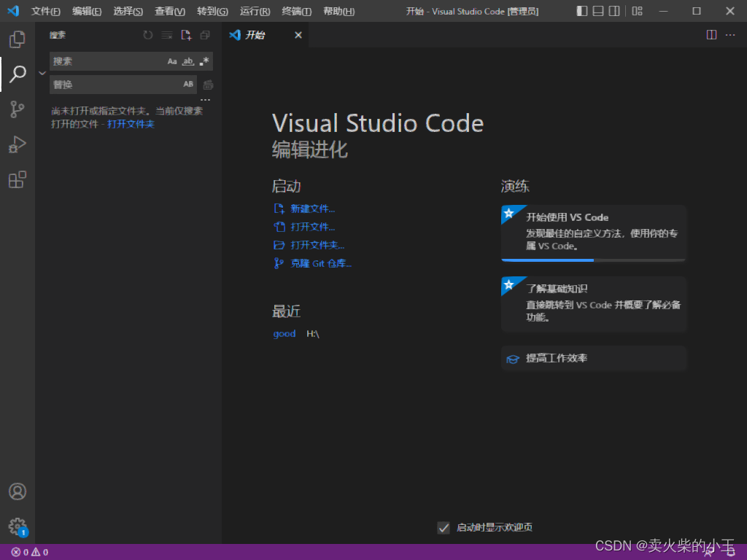Toggle bottom panel layout icon
Screen dimensions: 747x560
click(x=598, y=11)
